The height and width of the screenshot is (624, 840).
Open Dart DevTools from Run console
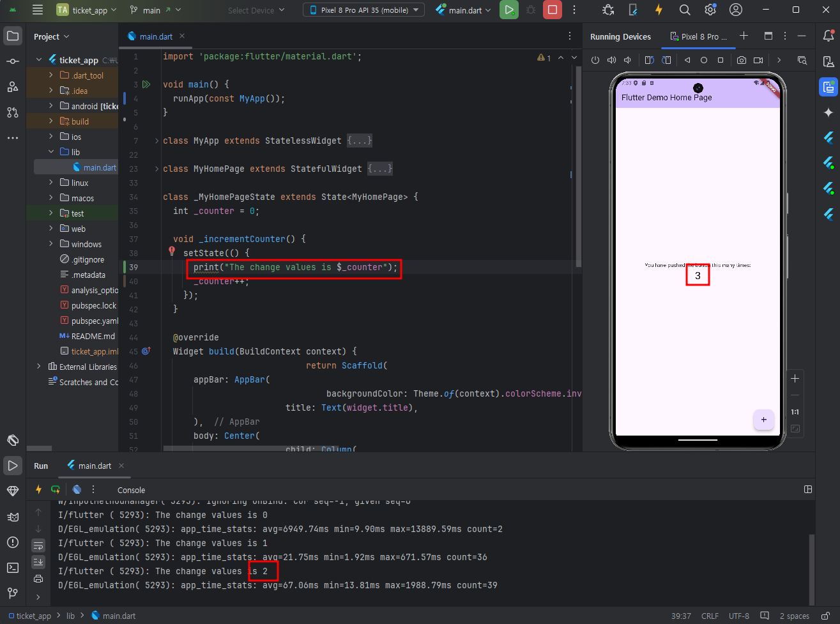click(x=77, y=489)
